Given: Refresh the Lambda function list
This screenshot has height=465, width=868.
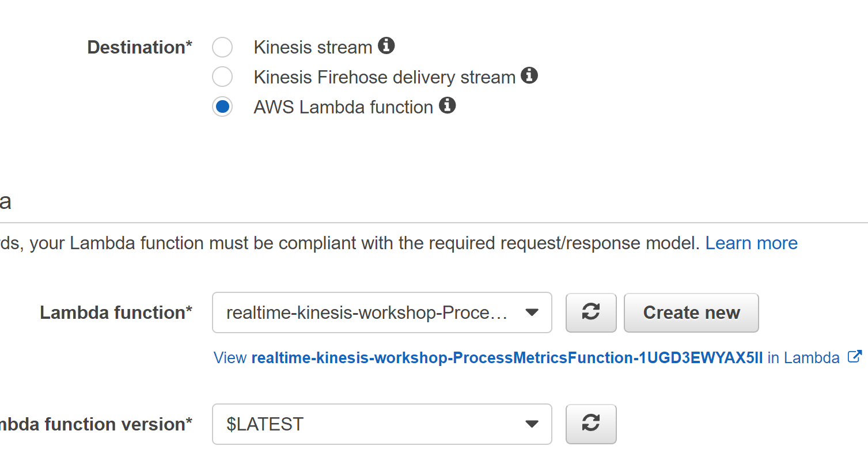Looking at the screenshot, I should [591, 312].
